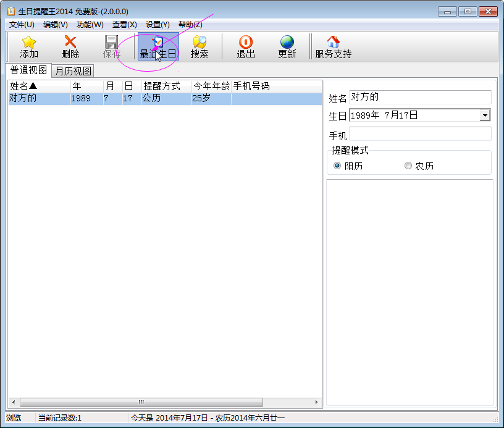Open 服务支持 house icon

tap(334, 42)
